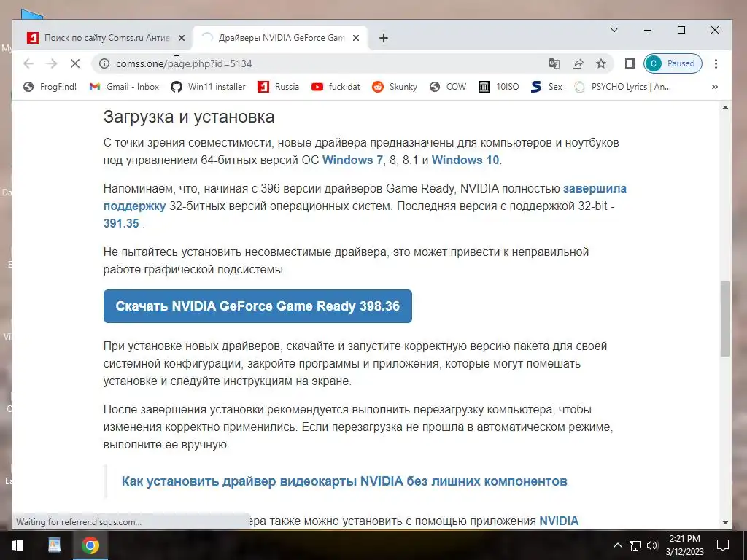747x560 pixels.
Task: Open the Windows Start menu
Action: pos(18,545)
